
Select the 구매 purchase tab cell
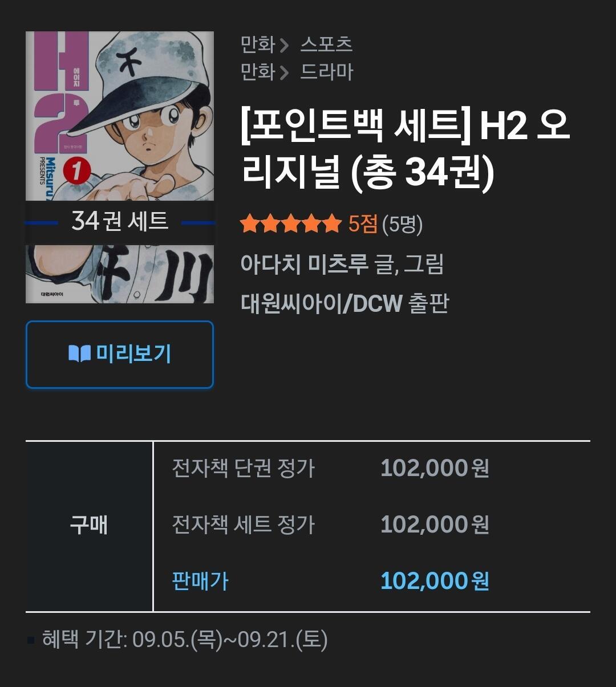pos(89,526)
